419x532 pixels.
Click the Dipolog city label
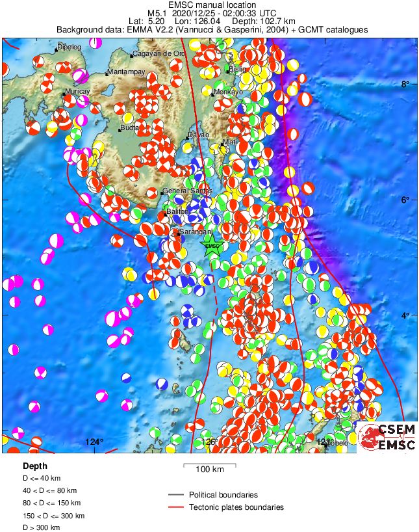[x=69, y=47]
